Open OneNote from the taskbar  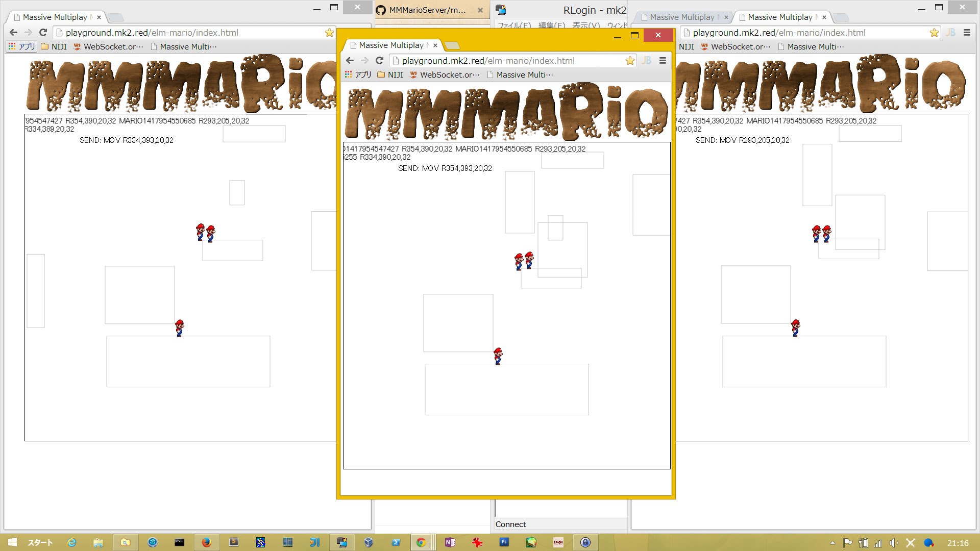click(x=450, y=542)
